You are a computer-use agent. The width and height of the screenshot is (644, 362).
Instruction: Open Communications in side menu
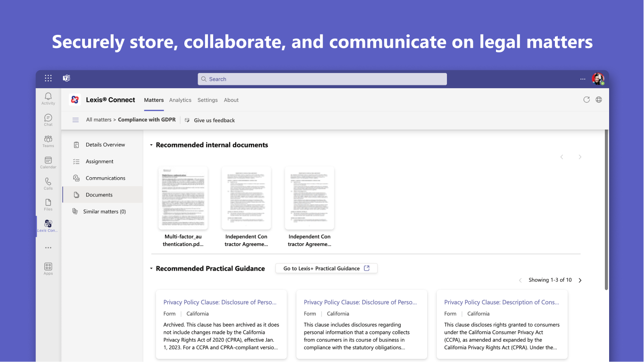pyautogui.click(x=102, y=178)
